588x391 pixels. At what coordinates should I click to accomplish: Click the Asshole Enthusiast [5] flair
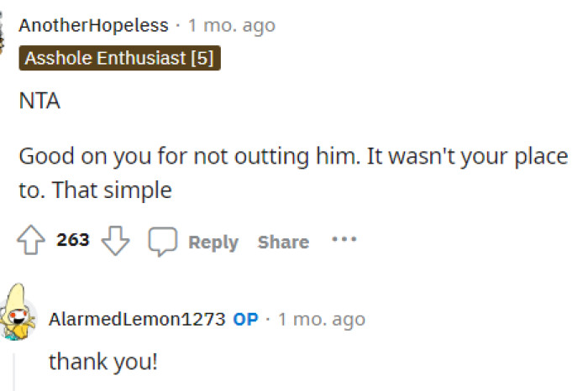(120, 58)
